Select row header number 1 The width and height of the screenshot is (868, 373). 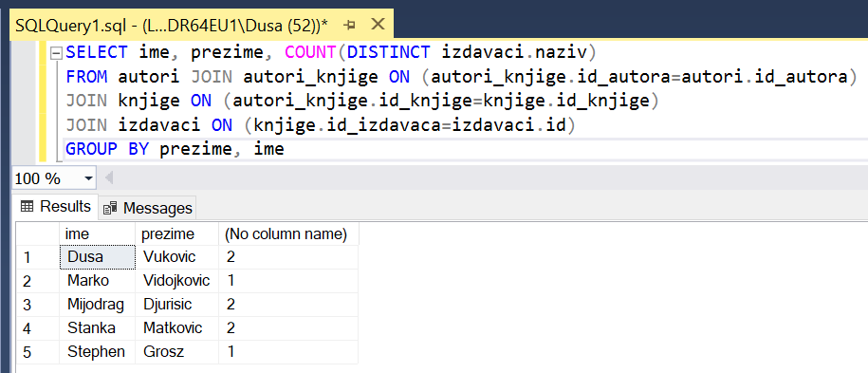[38, 258]
